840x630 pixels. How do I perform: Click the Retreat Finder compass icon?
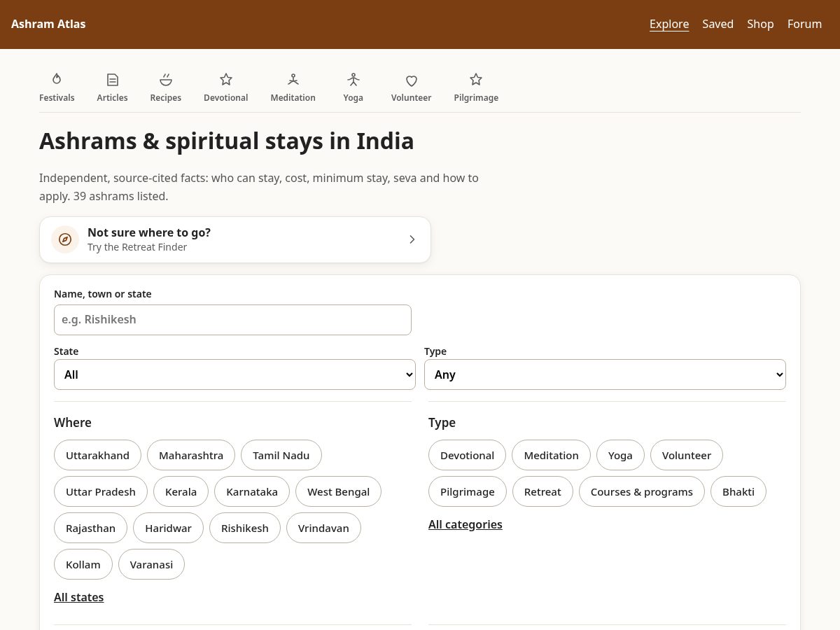click(65, 239)
